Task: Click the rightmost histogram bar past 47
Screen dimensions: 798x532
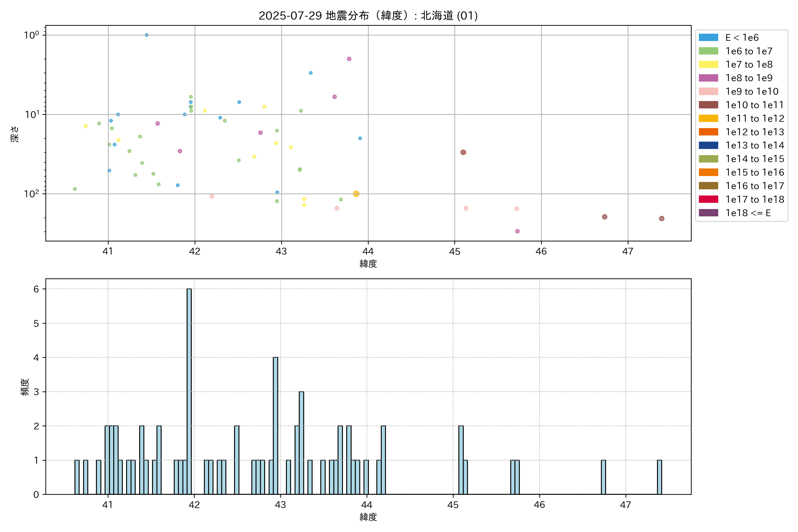Action: click(x=659, y=477)
